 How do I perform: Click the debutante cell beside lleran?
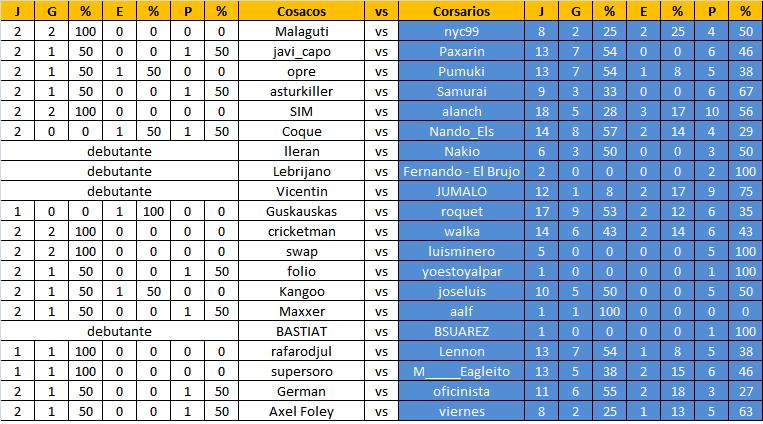[119, 151]
